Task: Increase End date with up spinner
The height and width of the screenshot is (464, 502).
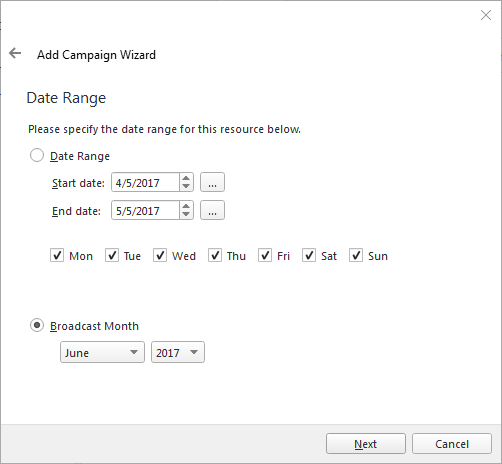Action: point(186,206)
